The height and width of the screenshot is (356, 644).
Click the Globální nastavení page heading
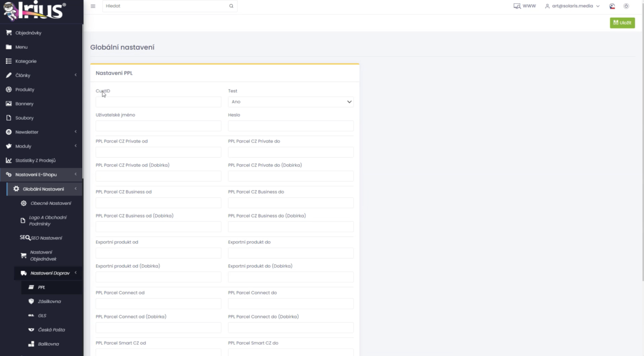tap(122, 48)
